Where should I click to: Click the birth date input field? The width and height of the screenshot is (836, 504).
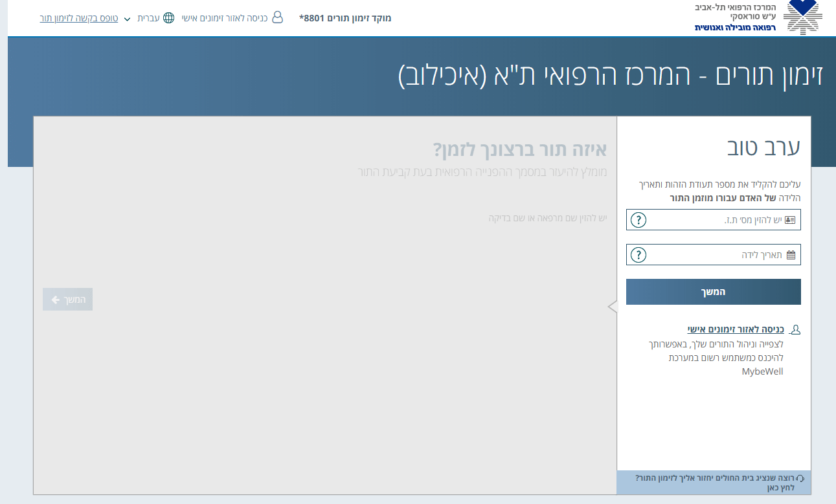pyautogui.click(x=714, y=254)
